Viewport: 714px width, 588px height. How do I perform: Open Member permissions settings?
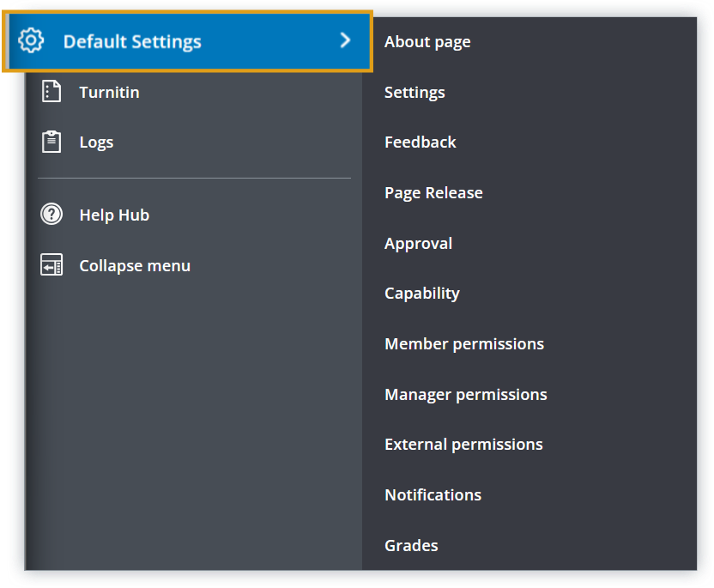tap(464, 344)
